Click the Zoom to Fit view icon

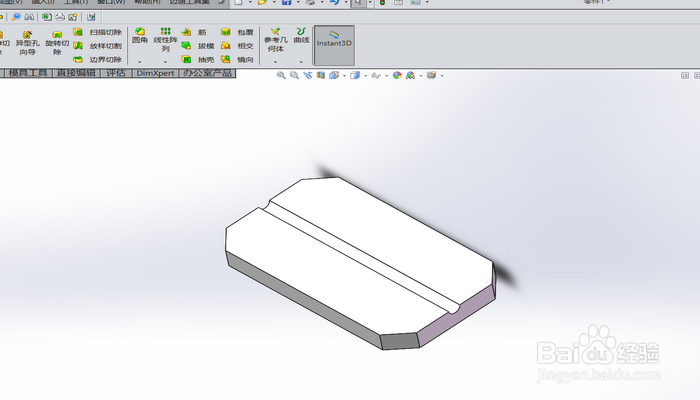[281, 75]
